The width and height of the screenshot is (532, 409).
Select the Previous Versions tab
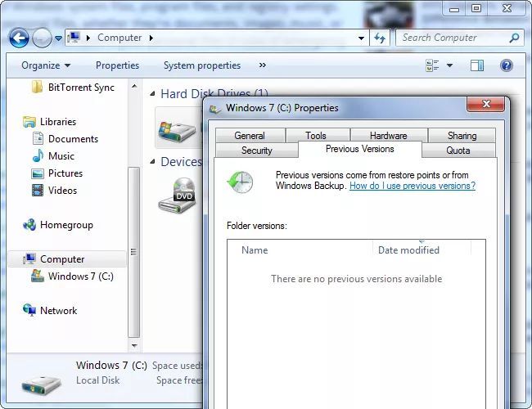pyautogui.click(x=360, y=149)
